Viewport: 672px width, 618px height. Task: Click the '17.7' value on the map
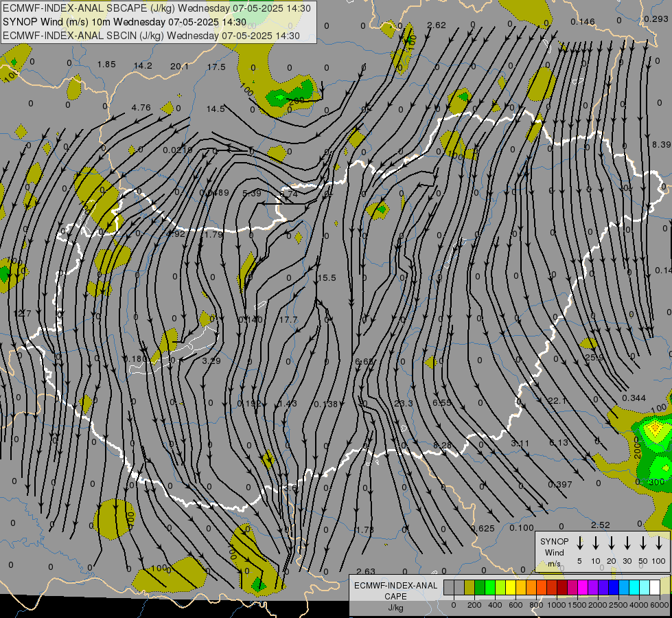(x=288, y=320)
